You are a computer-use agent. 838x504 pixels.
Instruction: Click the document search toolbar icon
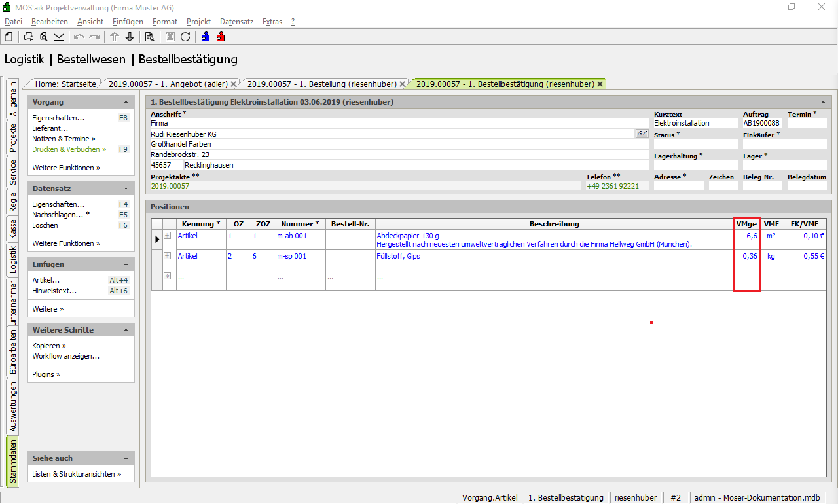coord(149,37)
